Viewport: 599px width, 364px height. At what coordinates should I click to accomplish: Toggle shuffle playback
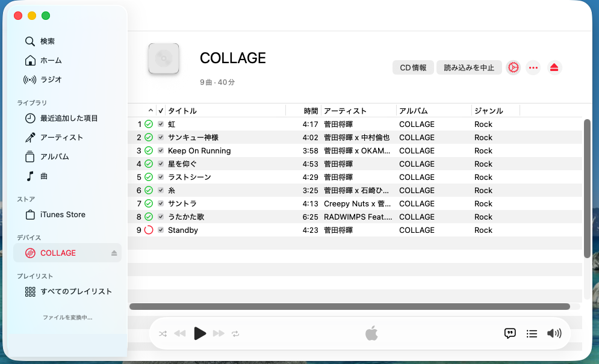pos(163,333)
